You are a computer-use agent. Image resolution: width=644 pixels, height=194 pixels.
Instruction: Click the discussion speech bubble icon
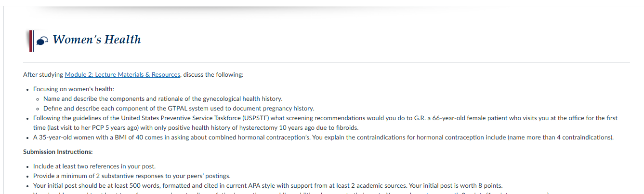pos(43,41)
